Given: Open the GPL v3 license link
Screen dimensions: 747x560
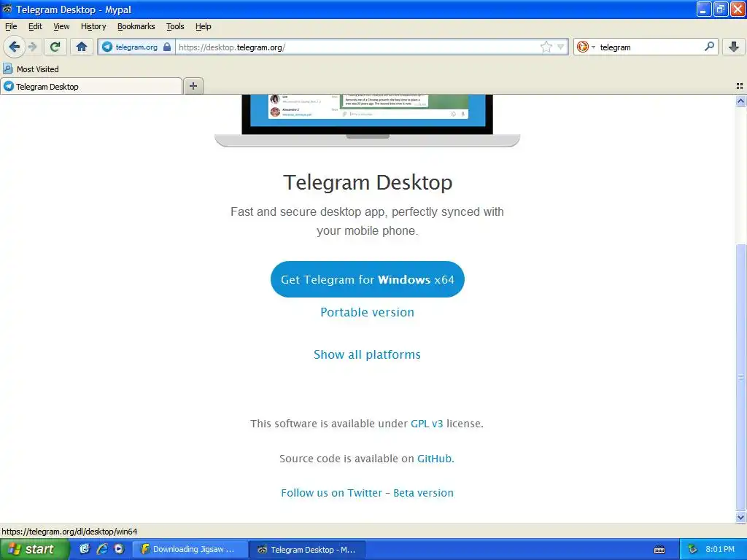Looking at the screenshot, I should [x=427, y=424].
